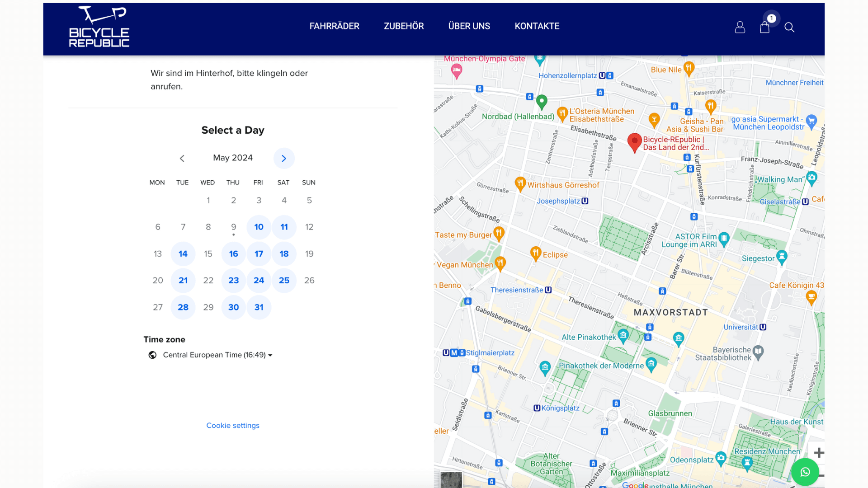Click the Königsplatz station label
This screenshot has width=868, height=488.
point(560,408)
